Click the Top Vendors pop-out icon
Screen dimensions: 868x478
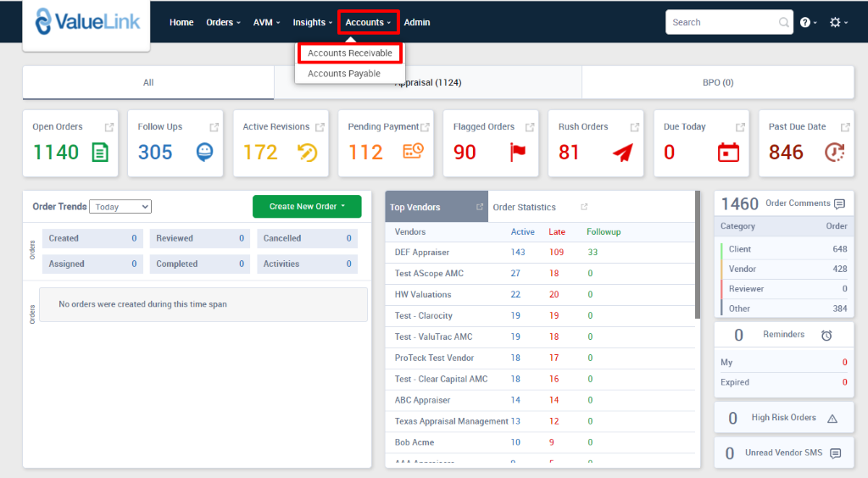(480, 206)
